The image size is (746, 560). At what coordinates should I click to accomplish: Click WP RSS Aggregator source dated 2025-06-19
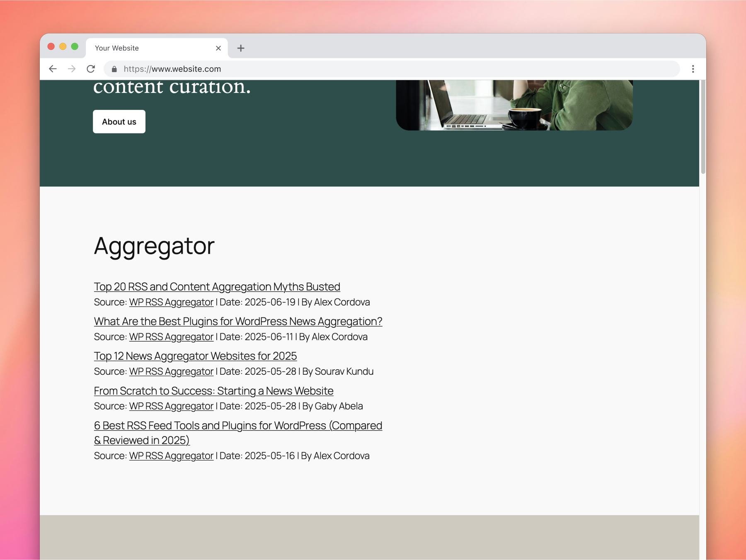click(x=171, y=302)
